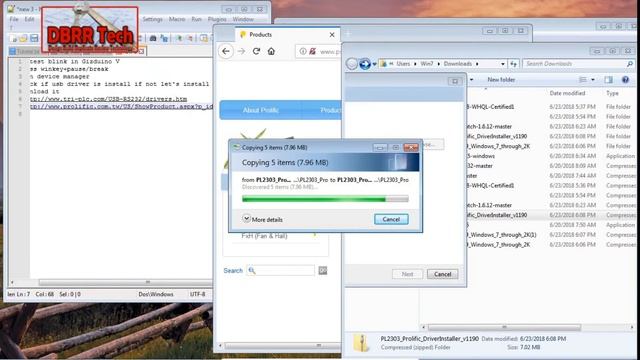The width and height of the screenshot is (640, 360).
Task: Click the Zoom Out icon in Notepad++
Action: click(190, 38)
